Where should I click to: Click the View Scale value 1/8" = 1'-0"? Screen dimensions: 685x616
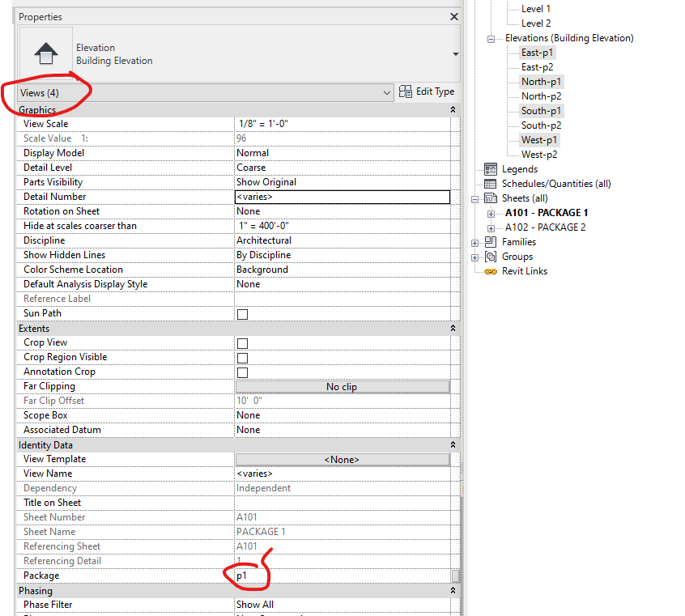pos(342,124)
